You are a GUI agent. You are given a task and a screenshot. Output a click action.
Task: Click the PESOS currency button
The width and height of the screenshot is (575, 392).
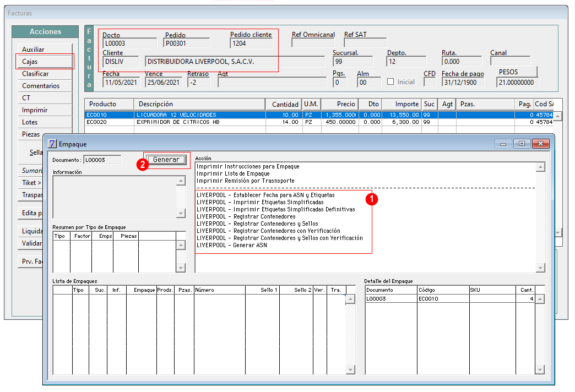click(517, 72)
